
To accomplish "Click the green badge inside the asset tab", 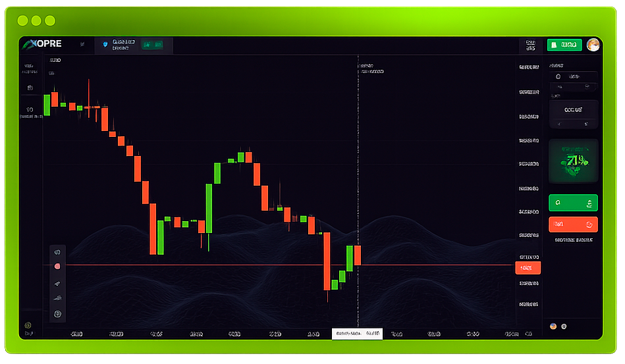I will [x=153, y=45].
